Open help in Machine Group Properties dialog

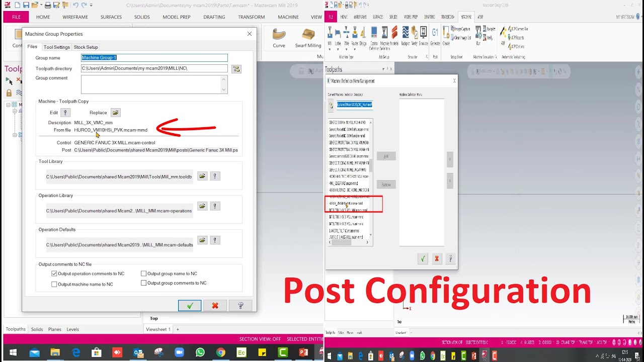pyautogui.click(x=240, y=306)
